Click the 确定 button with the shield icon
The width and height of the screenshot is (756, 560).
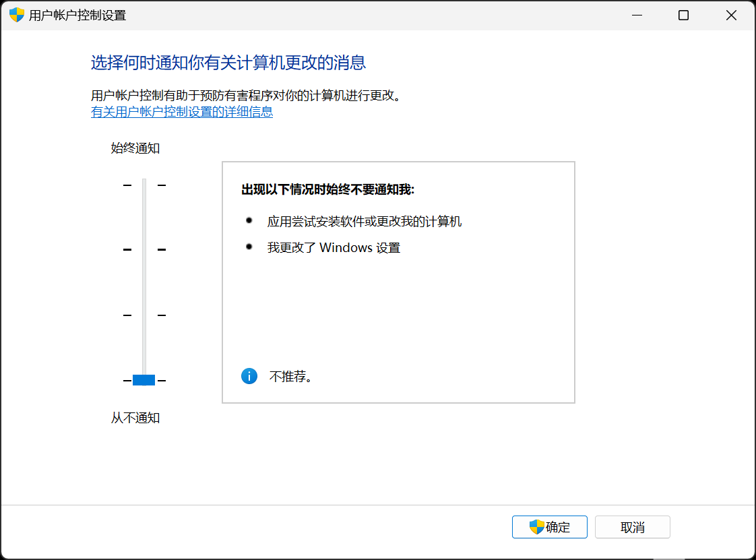(x=549, y=527)
